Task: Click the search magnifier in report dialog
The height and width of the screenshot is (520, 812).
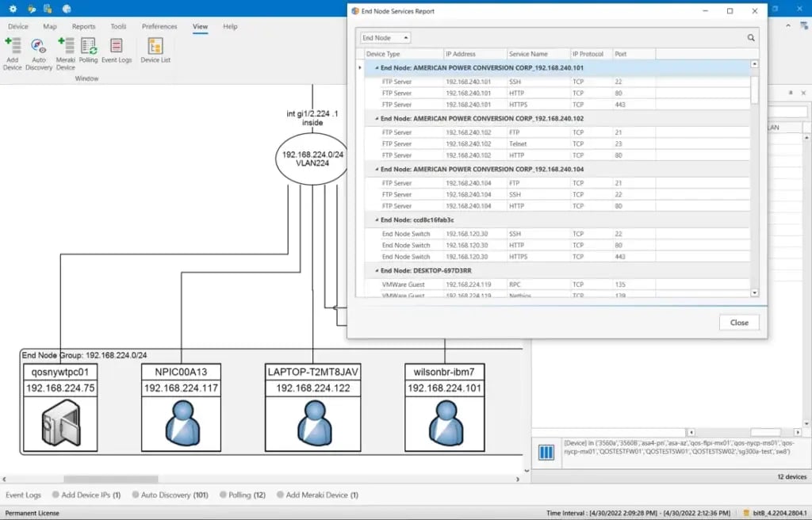Action: point(750,37)
